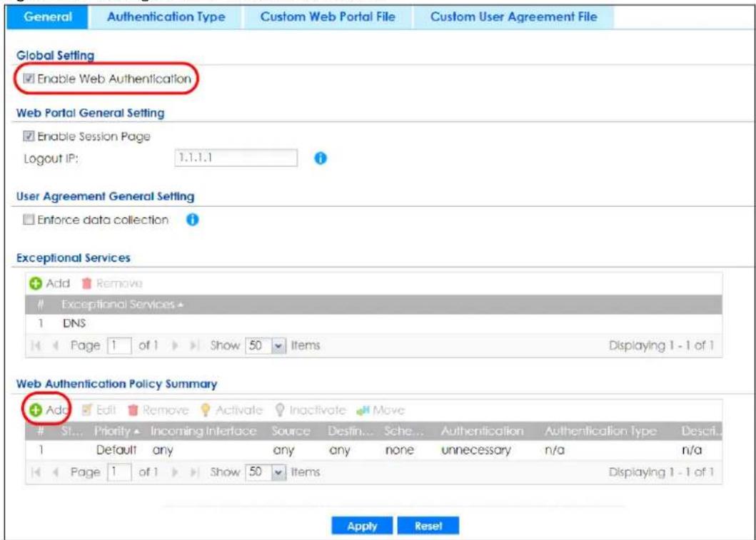This screenshot has width=756, height=540.
Task: Toggle Enable Session Page checkbox
Action: pyautogui.click(x=29, y=136)
